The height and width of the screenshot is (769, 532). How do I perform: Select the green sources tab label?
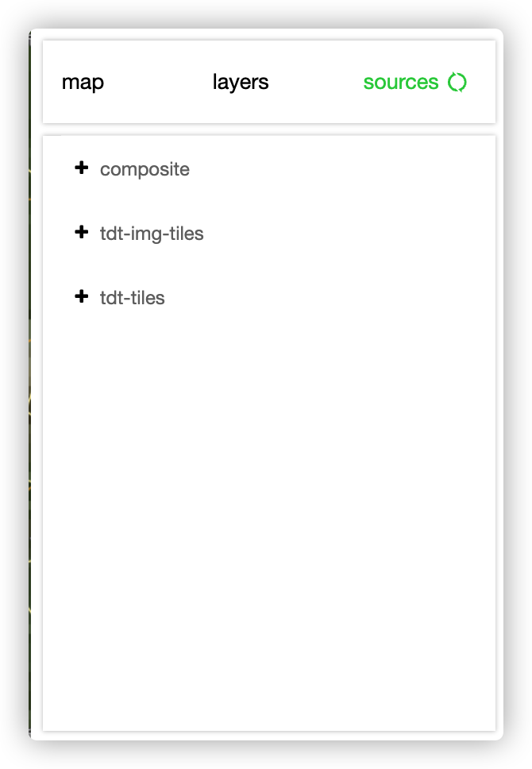tap(401, 83)
